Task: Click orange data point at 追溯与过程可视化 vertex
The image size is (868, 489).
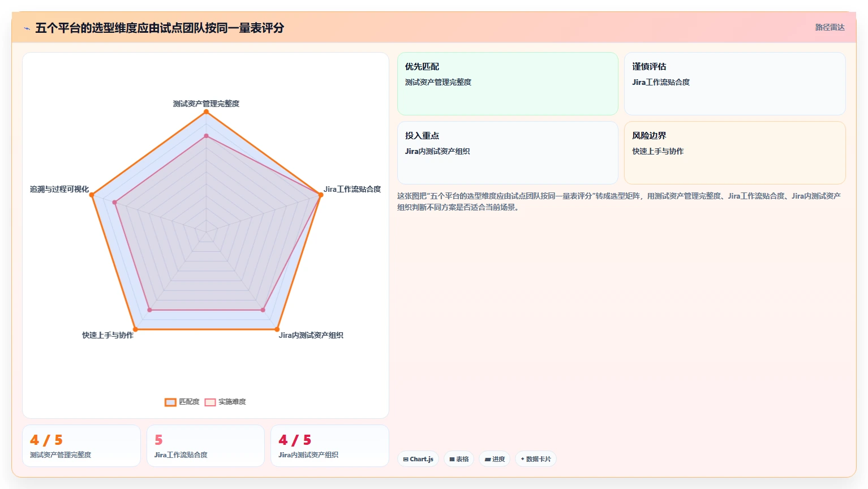Action: pos(92,195)
